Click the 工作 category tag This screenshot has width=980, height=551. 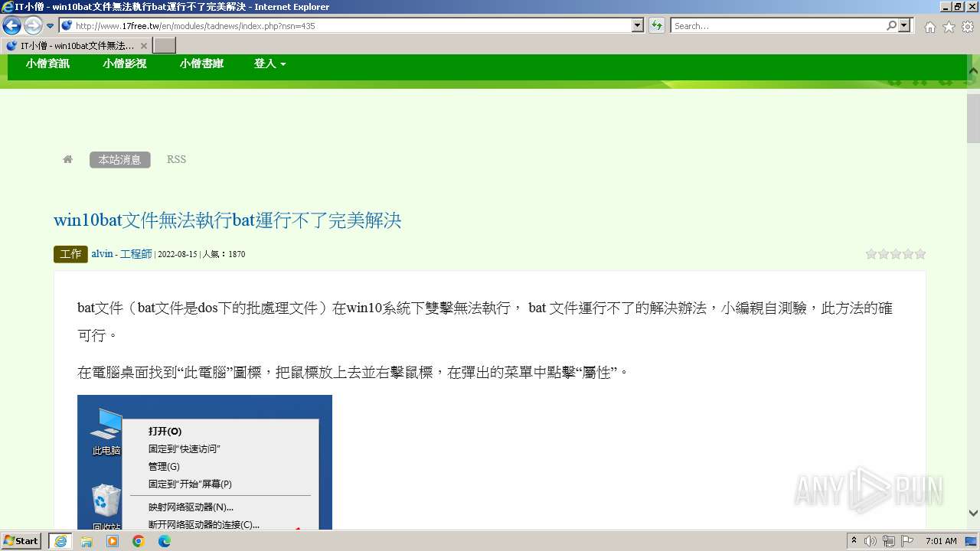70,254
